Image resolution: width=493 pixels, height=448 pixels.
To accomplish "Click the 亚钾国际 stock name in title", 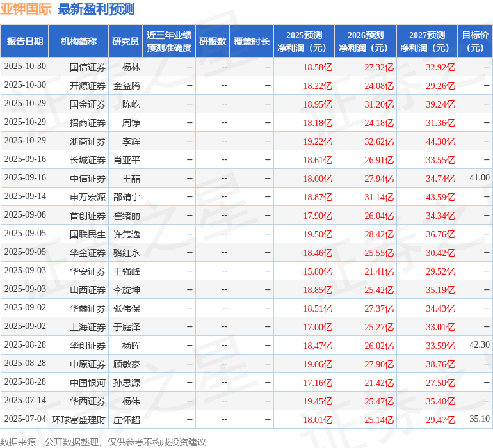I will [x=26, y=9].
